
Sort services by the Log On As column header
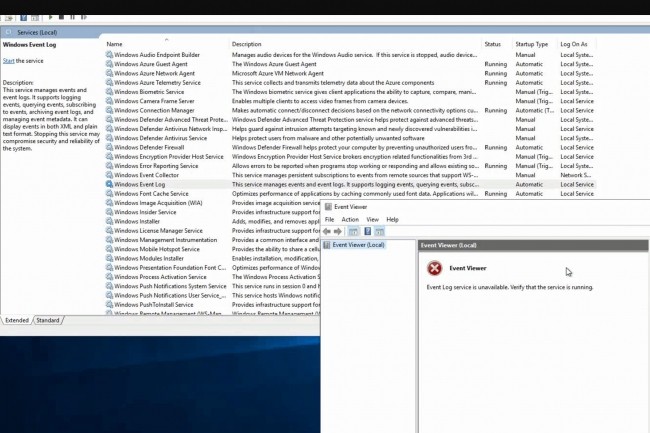(577, 44)
